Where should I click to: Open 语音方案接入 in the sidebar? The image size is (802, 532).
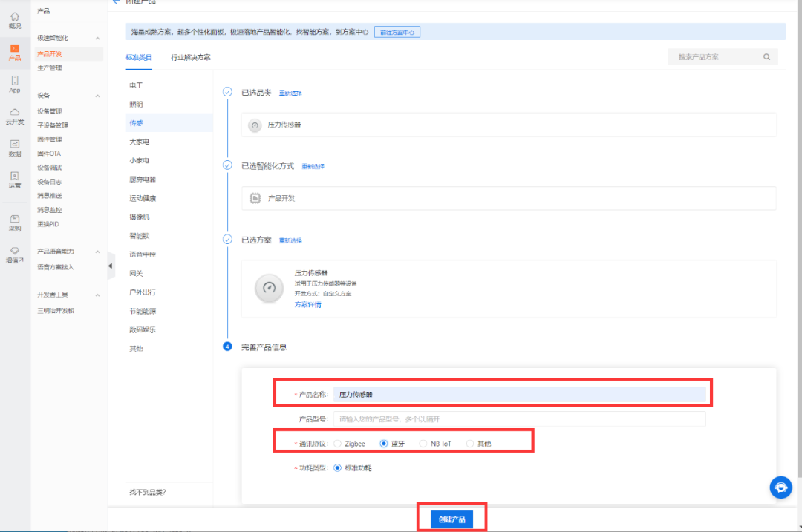(x=56, y=267)
